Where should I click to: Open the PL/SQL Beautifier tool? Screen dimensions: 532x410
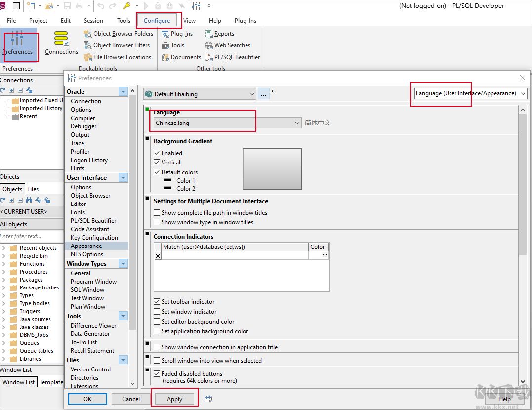(232, 57)
